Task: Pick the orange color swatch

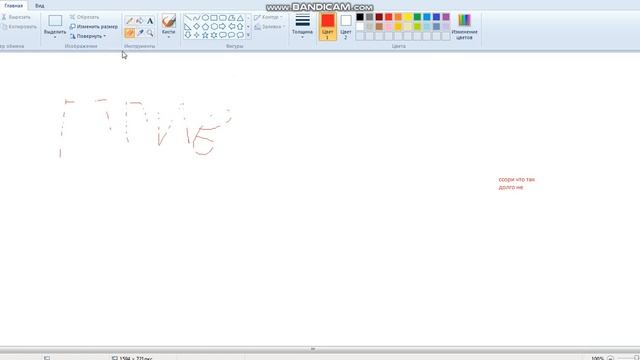Action: pos(398,17)
